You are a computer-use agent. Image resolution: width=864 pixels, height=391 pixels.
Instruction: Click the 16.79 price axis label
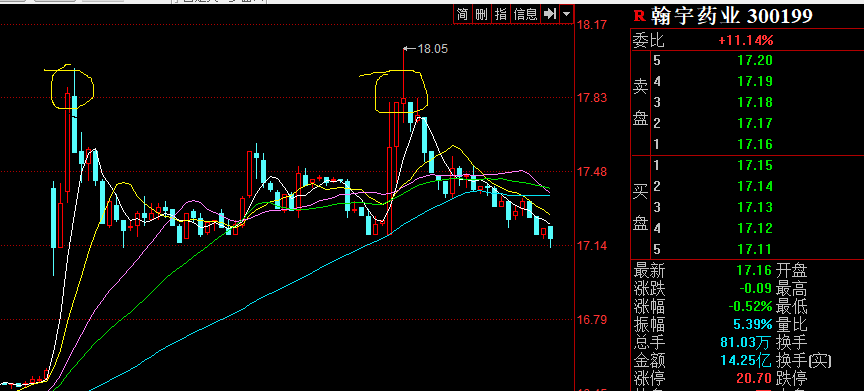(x=591, y=319)
